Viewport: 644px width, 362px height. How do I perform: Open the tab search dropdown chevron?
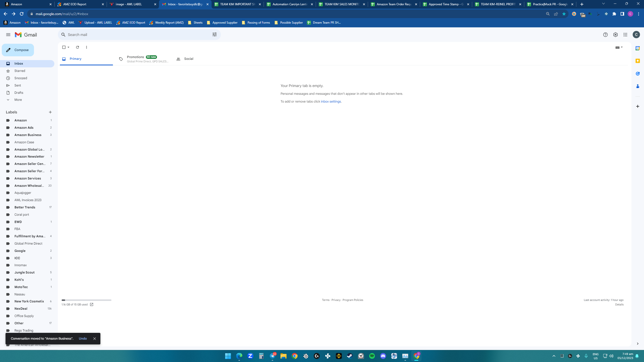(x=603, y=4)
